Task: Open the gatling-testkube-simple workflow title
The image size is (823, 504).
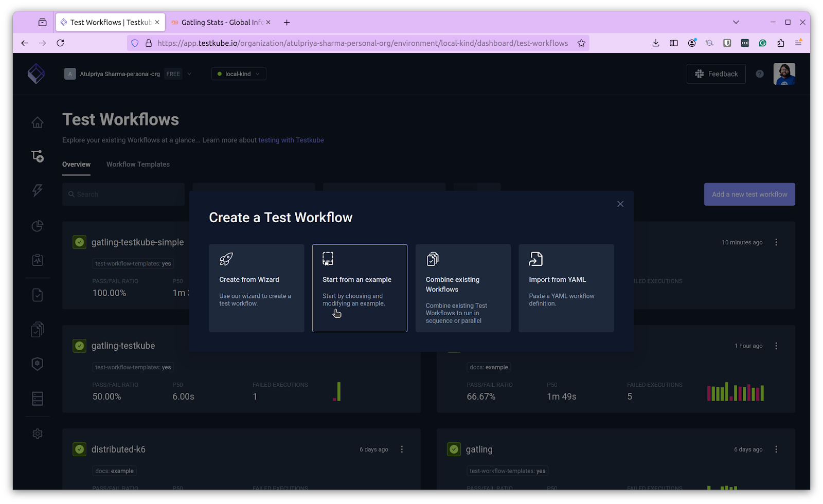Action: tap(137, 242)
